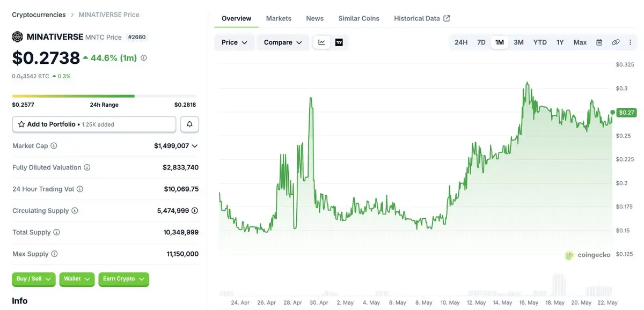This screenshot has width=644, height=310.
Task: Select the 1M time range
Action: 500,42
